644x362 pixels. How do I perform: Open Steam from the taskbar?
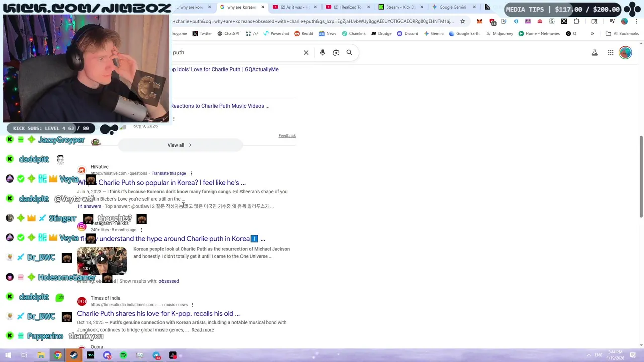pos(74,355)
